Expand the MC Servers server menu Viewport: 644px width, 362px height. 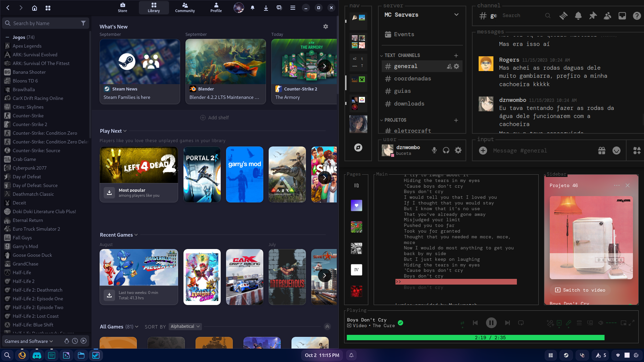[456, 14]
